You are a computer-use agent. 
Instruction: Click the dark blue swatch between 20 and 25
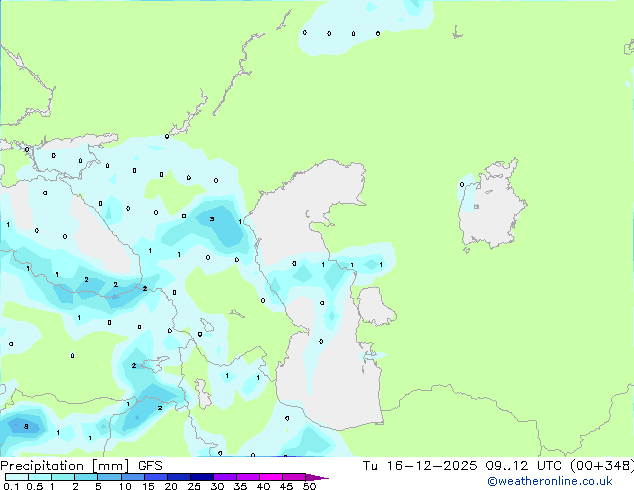(178, 477)
